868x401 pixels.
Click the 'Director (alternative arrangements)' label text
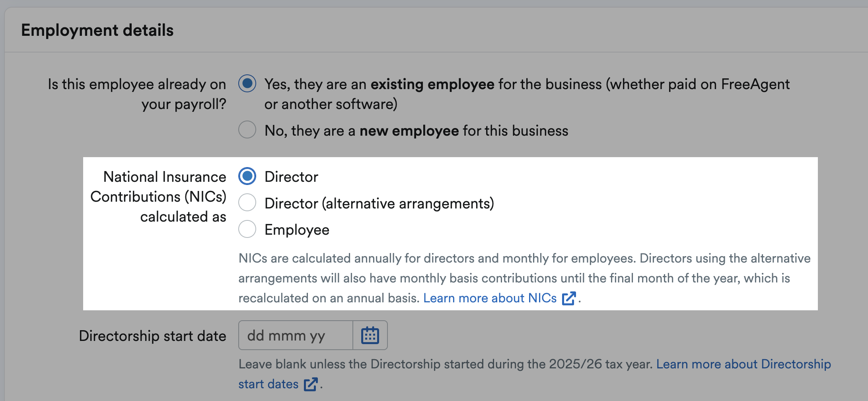pyautogui.click(x=379, y=203)
